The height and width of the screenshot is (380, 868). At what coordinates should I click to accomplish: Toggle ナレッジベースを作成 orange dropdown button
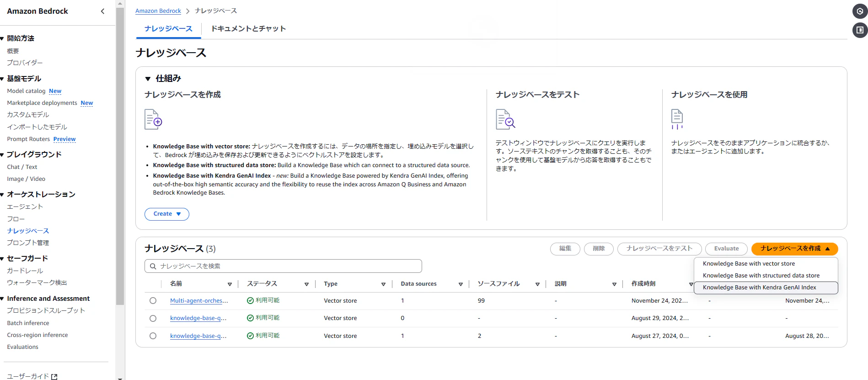click(x=794, y=249)
